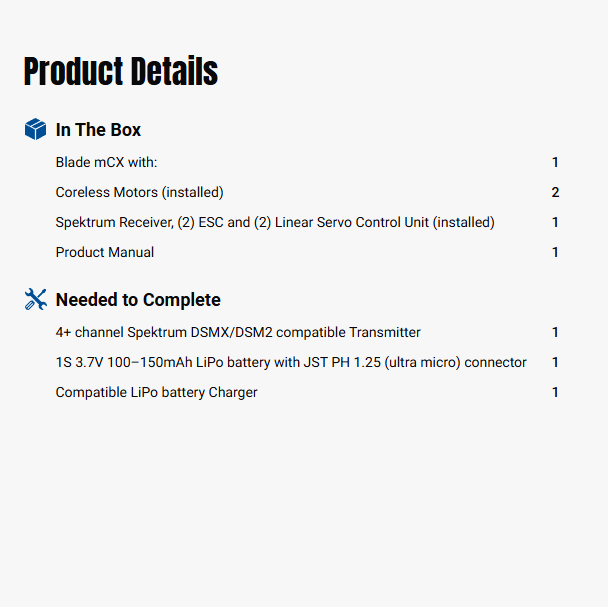Click the quantity for the LiPo battery row
The width and height of the screenshot is (608, 607).
click(555, 362)
